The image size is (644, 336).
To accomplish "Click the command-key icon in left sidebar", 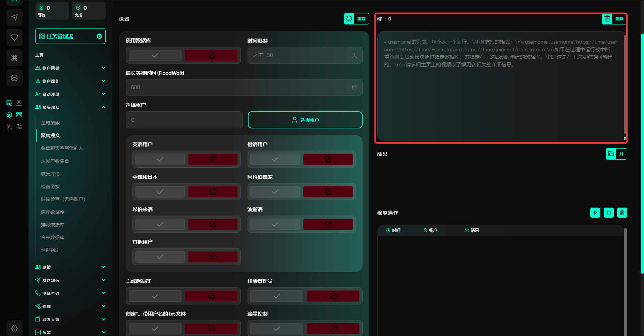I will [14, 58].
